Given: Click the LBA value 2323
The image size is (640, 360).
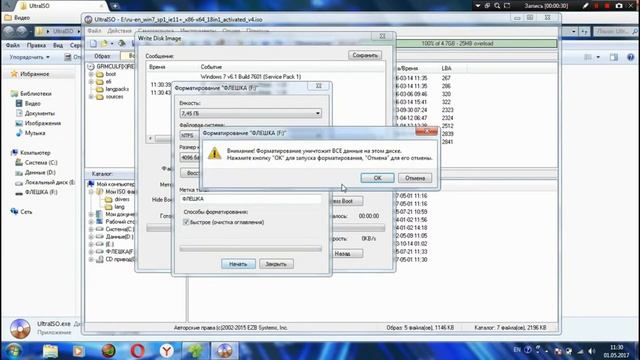Looking at the screenshot, I should (x=447, y=110).
